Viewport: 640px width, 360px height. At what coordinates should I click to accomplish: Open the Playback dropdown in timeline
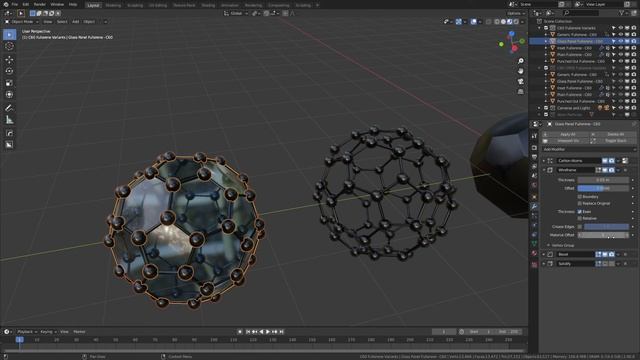[27, 332]
